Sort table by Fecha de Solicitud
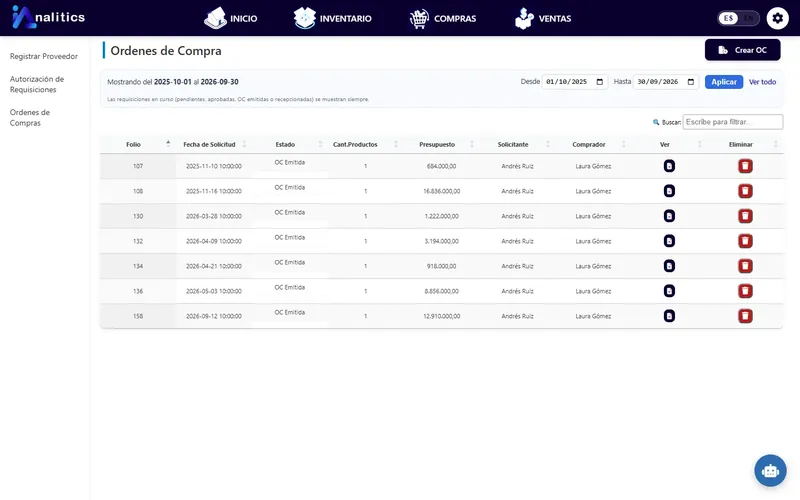800x500 pixels. pyautogui.click(x=214, y=144)
